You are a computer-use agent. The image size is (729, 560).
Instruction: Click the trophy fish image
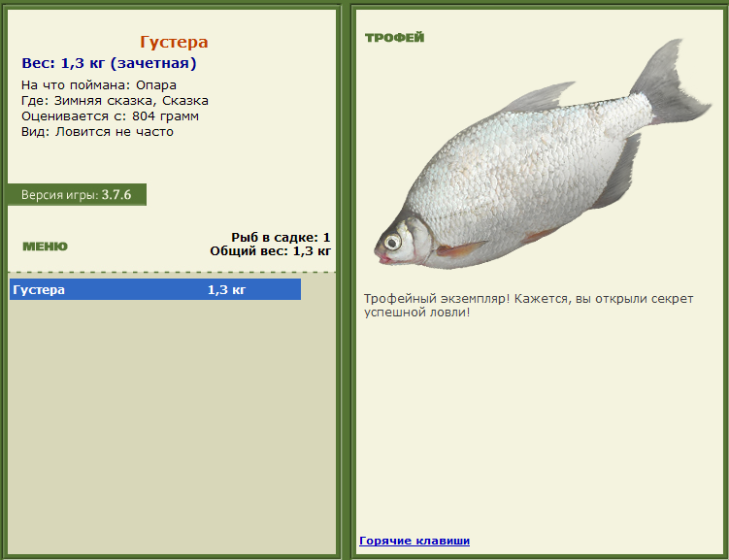click(x=543, y=155)
